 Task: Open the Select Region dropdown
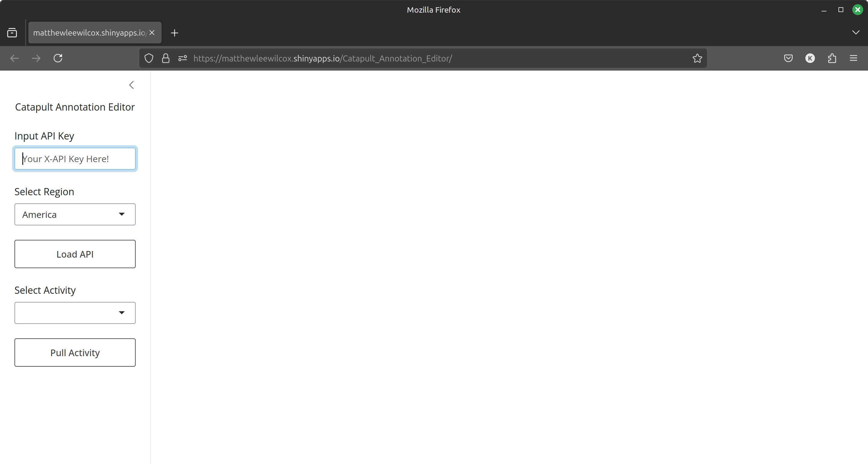pyautogui.click(x=75, y=214)
